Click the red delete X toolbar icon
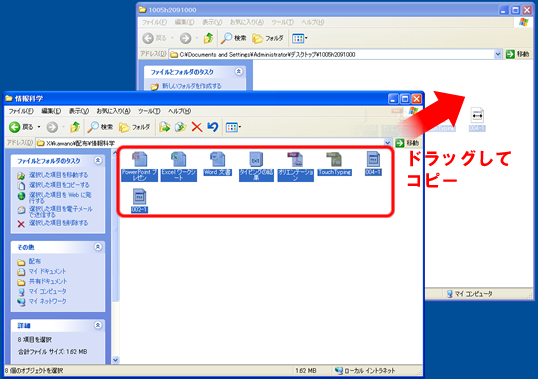The width and height of the screenshot is (538, 379). pos(197,127)
